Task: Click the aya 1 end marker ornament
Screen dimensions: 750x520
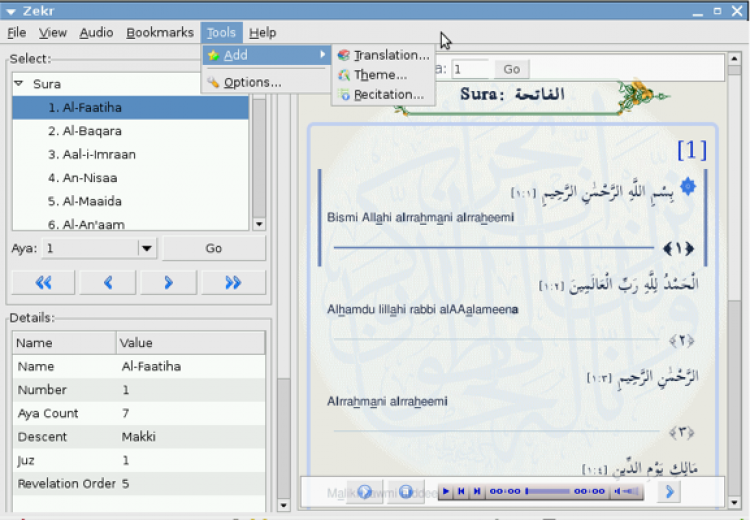Action: [x=678, y=249]
